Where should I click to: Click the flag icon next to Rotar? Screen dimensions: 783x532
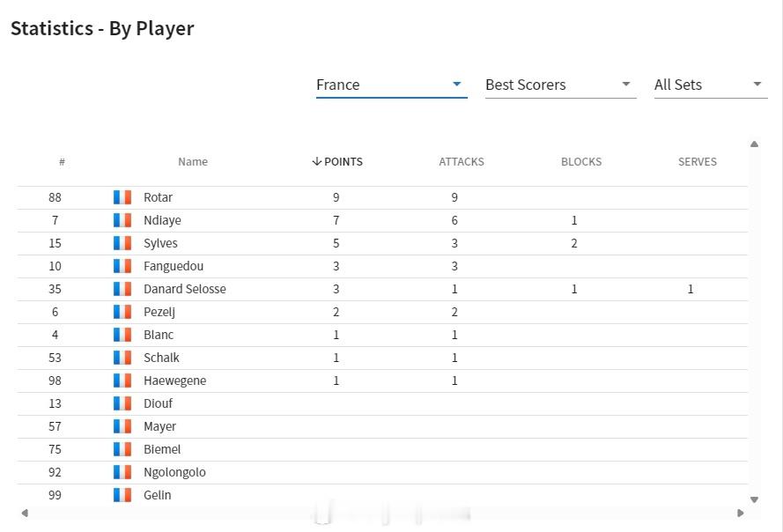(122, 197)
